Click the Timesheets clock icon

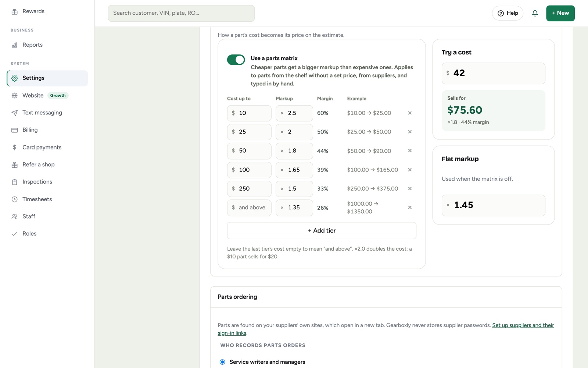point(15,199)
